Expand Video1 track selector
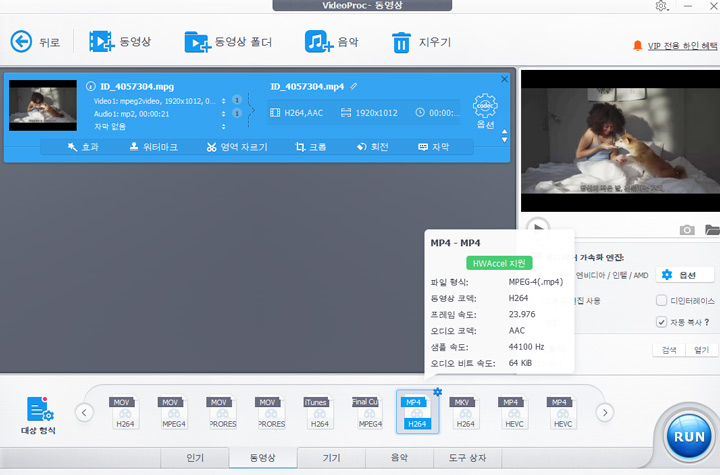The width and height of the screenshot is (720, 475). [224, 101]
